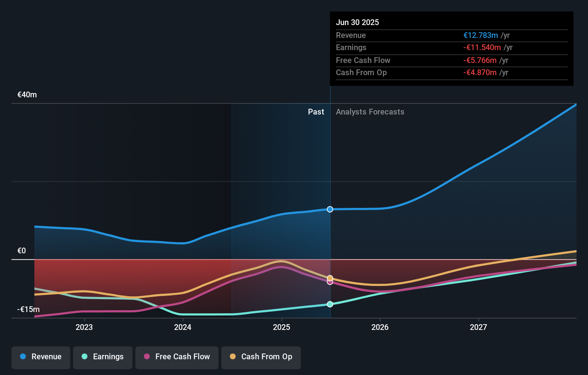
Task: Toggle the Earnings series visibility
Action: [x=102, y=357]
